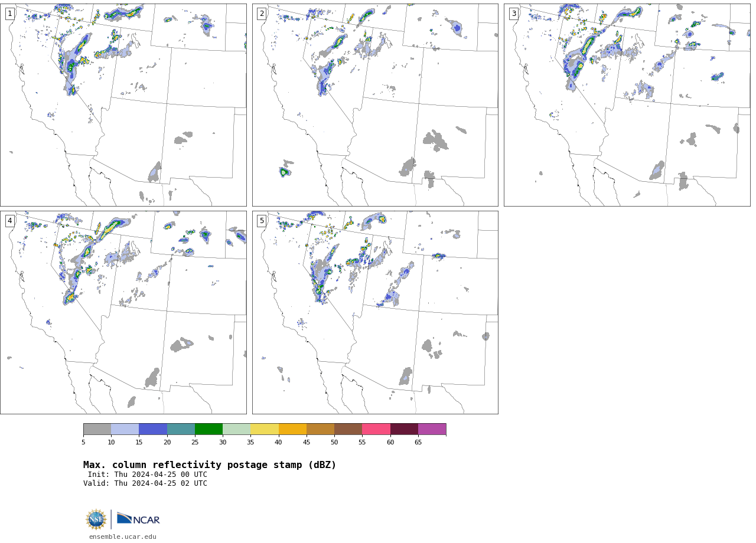756x543 pixels.
Task: Click the Max. column reflectivity title
Action: click(210, 465)
